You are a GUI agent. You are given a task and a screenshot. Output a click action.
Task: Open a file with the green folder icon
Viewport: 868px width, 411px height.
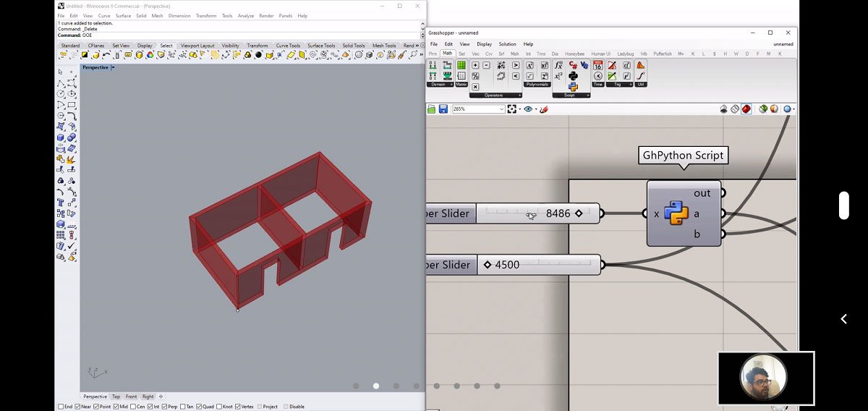pyautogui.click(x=432, y=109)
